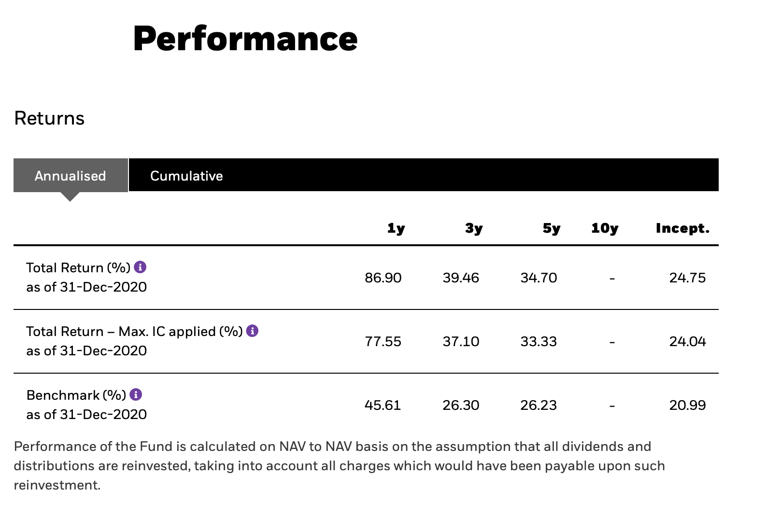Click the Total Return (%) row label

[x=78, y=268]
